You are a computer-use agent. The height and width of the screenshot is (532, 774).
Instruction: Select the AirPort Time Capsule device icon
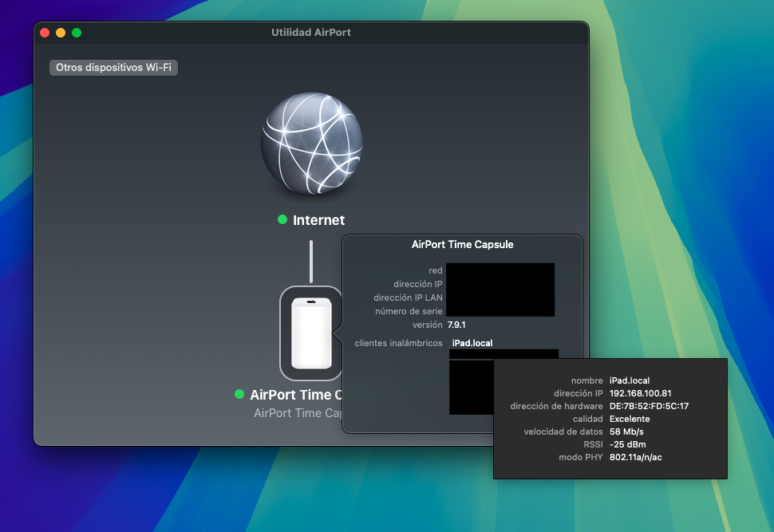click(x=311, y=333)
